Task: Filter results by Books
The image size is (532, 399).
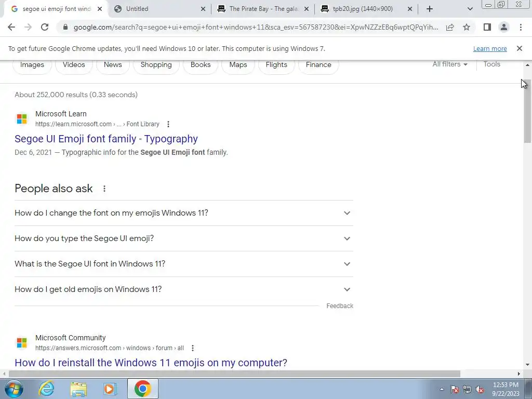Action: [201, 65]
